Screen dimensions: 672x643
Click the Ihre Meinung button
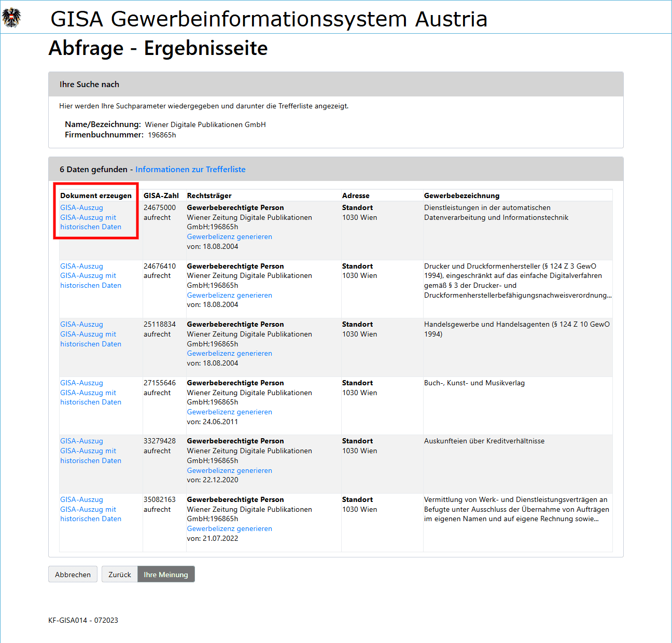pyautogui.click(x=166, y=575)
